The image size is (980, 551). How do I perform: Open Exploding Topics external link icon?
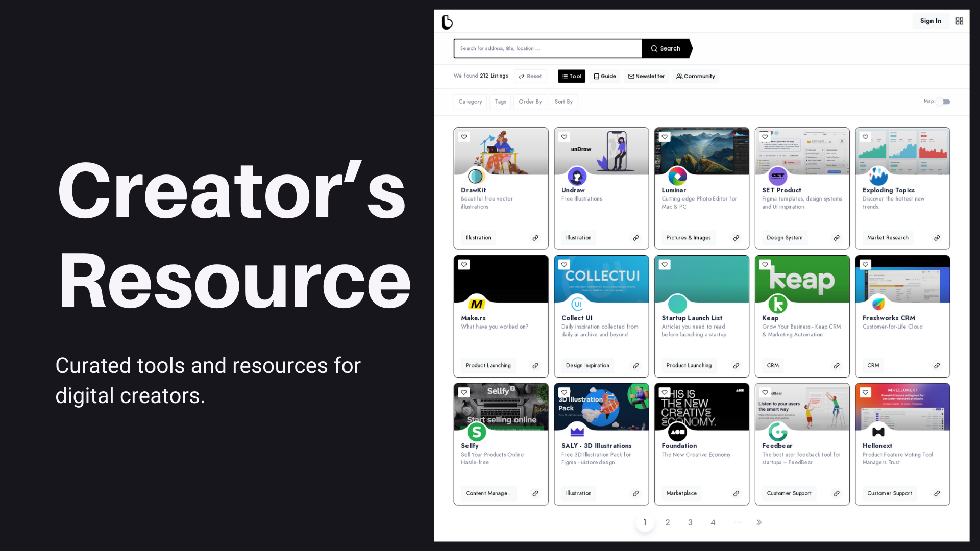[937, 238]
